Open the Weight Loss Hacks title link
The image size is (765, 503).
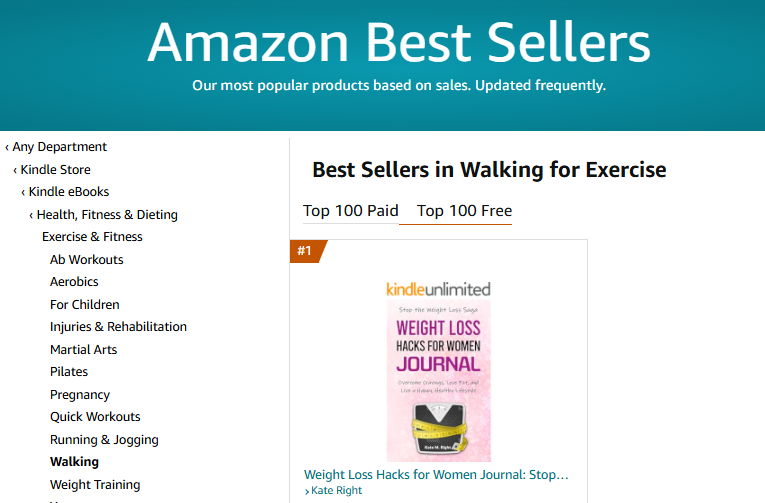click(436, 474)
